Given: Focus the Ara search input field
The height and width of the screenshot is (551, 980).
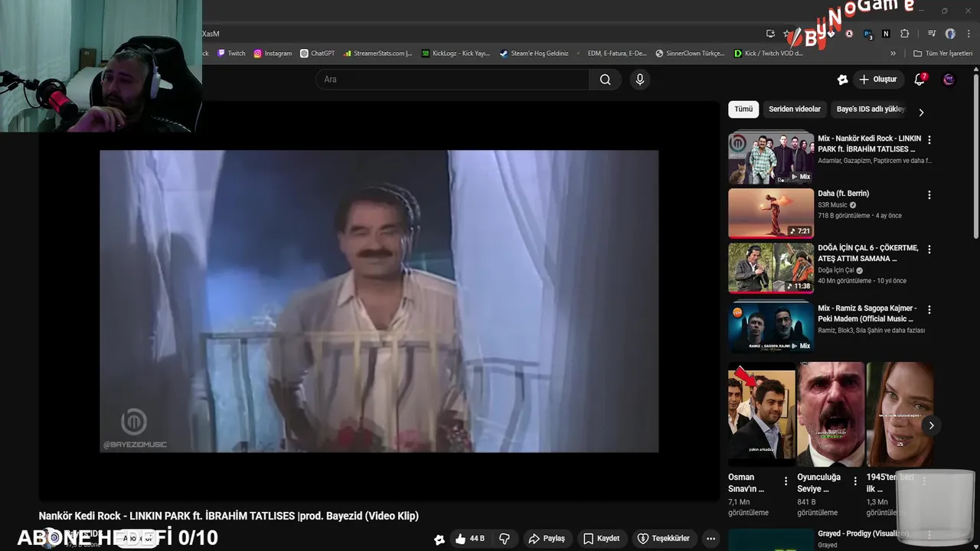Looking at the screenshot, I should pos(452,80).
